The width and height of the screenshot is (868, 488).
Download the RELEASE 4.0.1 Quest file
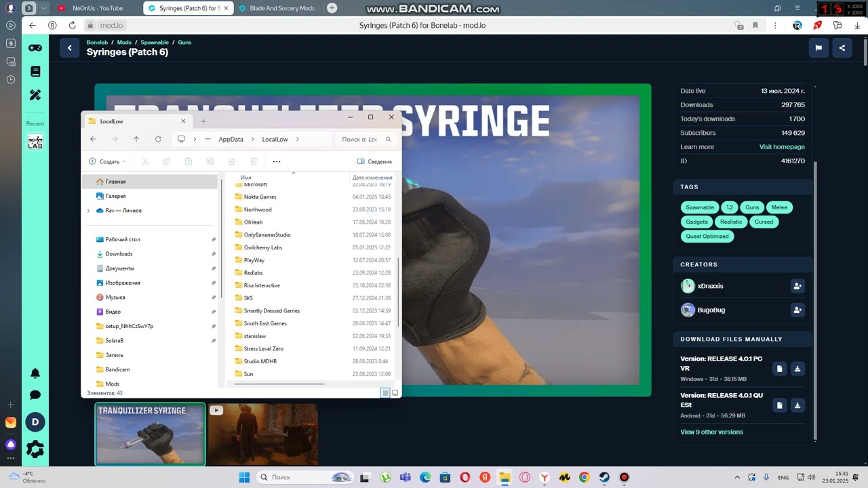797,405
